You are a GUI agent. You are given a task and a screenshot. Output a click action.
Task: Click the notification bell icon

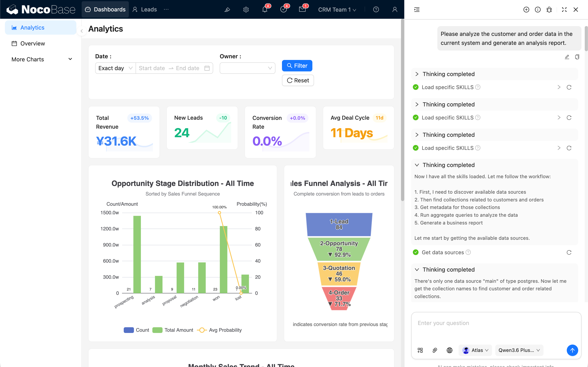pos(265,9)
